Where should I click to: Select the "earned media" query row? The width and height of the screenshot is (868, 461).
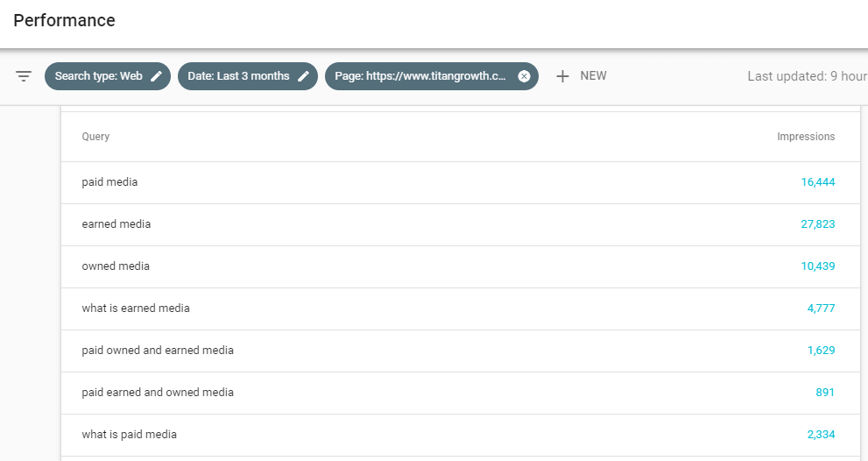[x=116, y=224]
